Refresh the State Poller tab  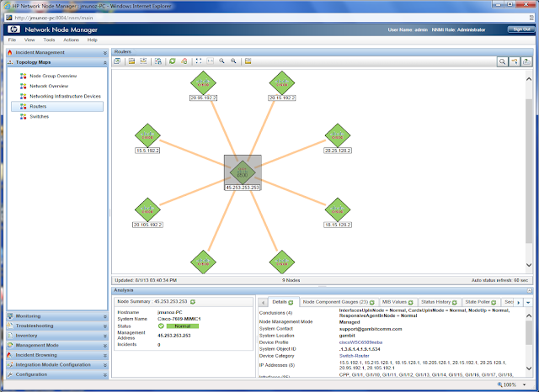click(x=494, y=302)
